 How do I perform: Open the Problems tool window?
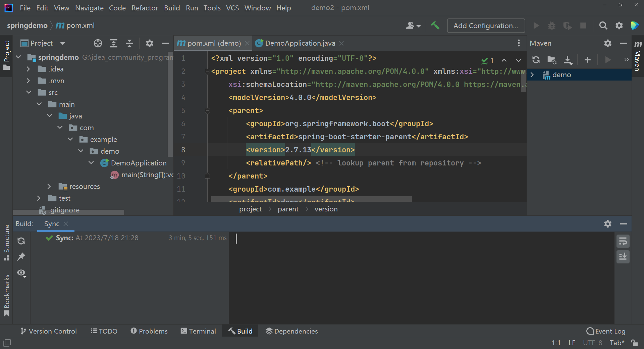tap(149, 331)
